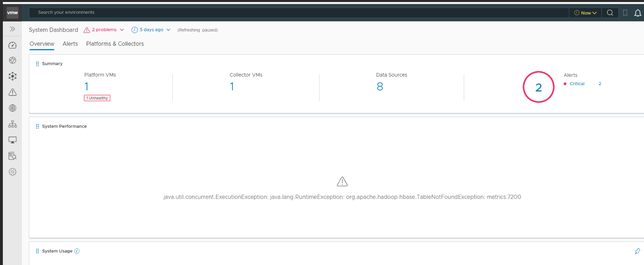Open the Now time range dropdown
Viewport: 644px width, 265px height.
click(585, 13)
